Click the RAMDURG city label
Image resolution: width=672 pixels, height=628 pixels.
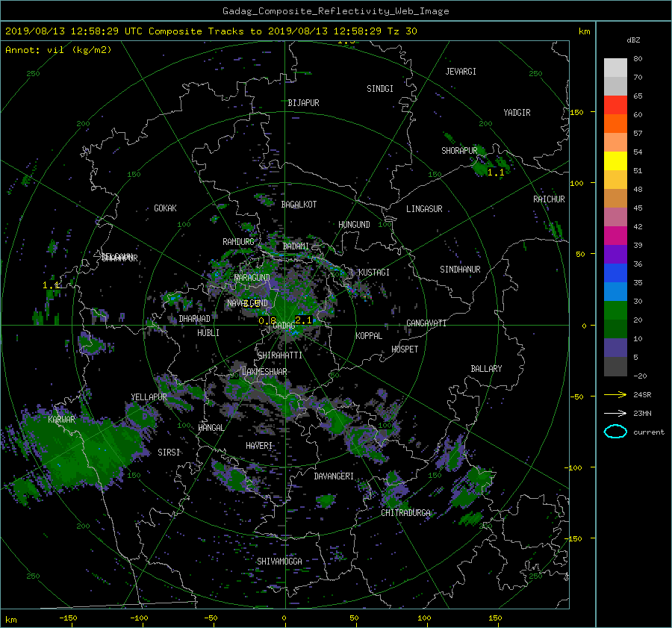click(238, 242)
